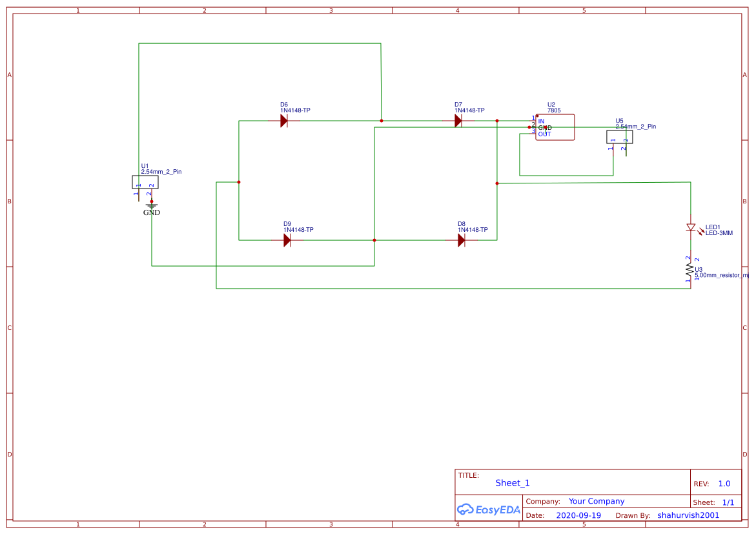The image size is (756, 534).
Task: Select the D8 1N4148-TP diode symbol
Action: click(x=462, y=239)
